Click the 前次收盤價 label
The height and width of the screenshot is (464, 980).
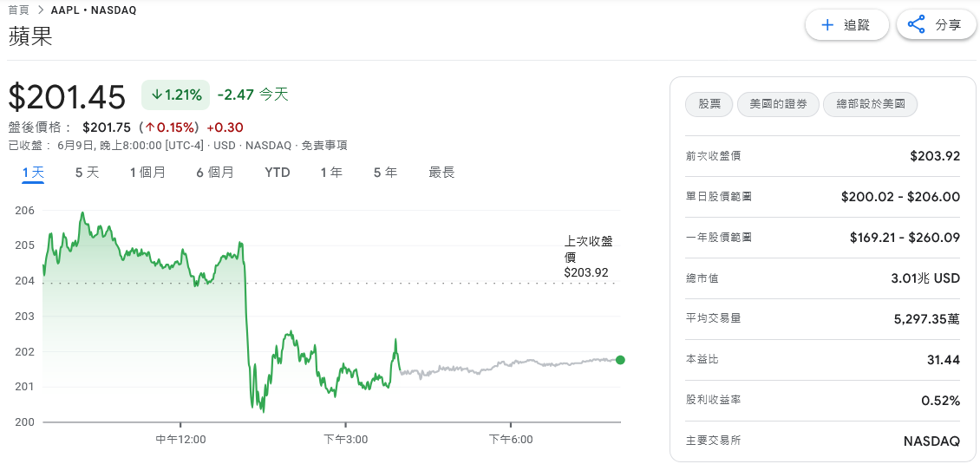tap(713, 156)
